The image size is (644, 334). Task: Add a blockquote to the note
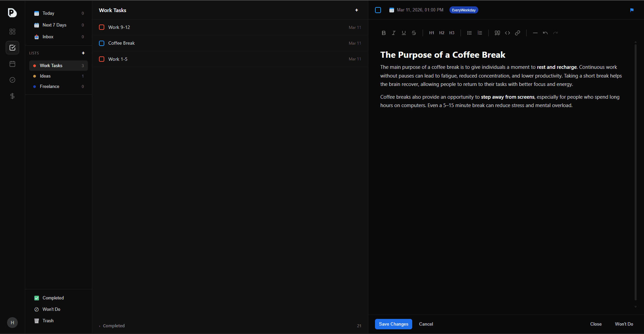pyautogui.click(x=497, y=33)
